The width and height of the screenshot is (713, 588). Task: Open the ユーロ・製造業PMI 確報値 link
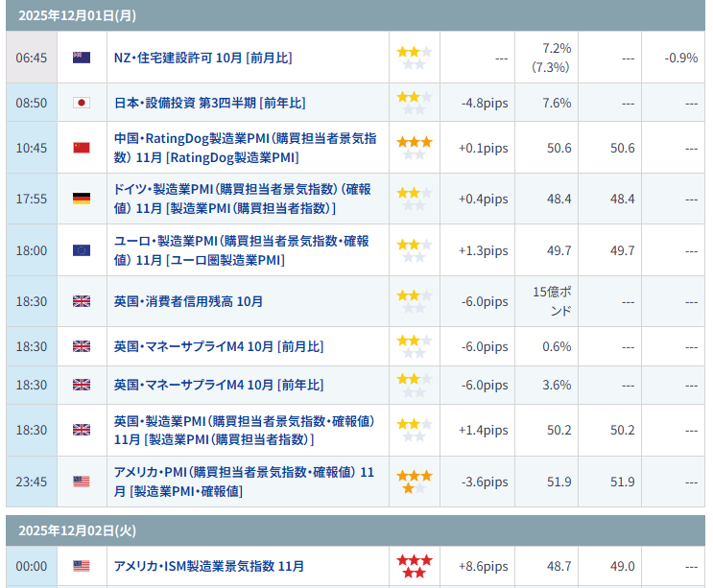(x=241, y=250)
